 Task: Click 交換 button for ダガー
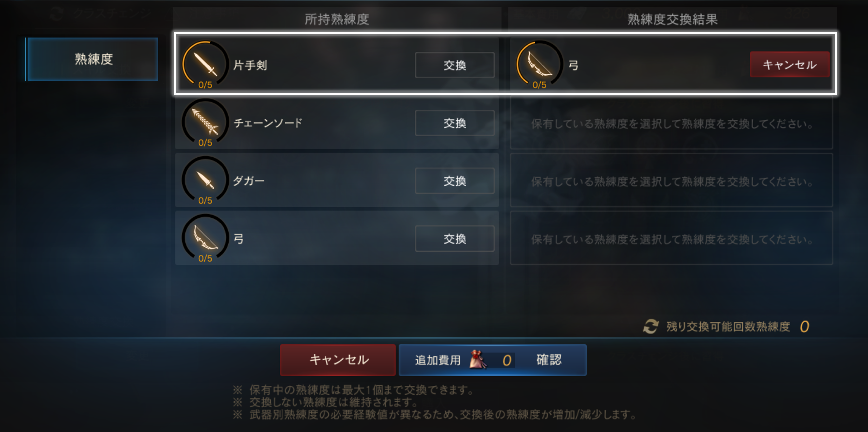pyautogui.click(x=455, y=181)
